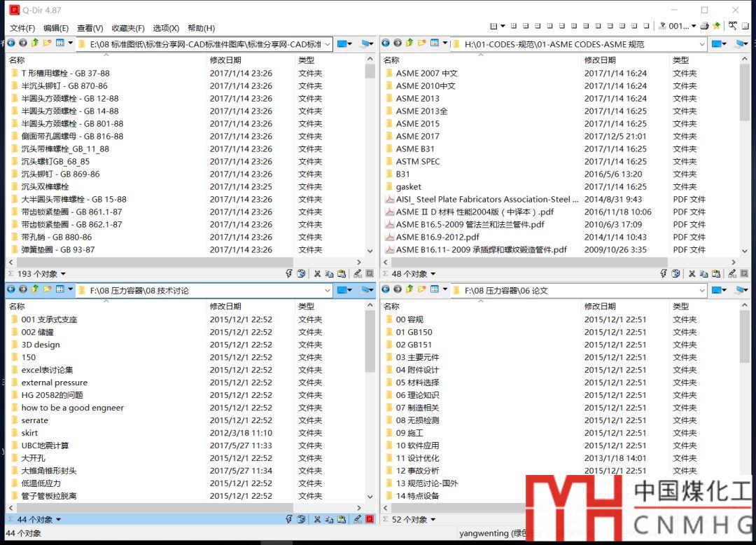756x545 pixels.
Task: Expand the address bar dropdown of the E:\08 标准图纸 pane
Action: [328, 44]
